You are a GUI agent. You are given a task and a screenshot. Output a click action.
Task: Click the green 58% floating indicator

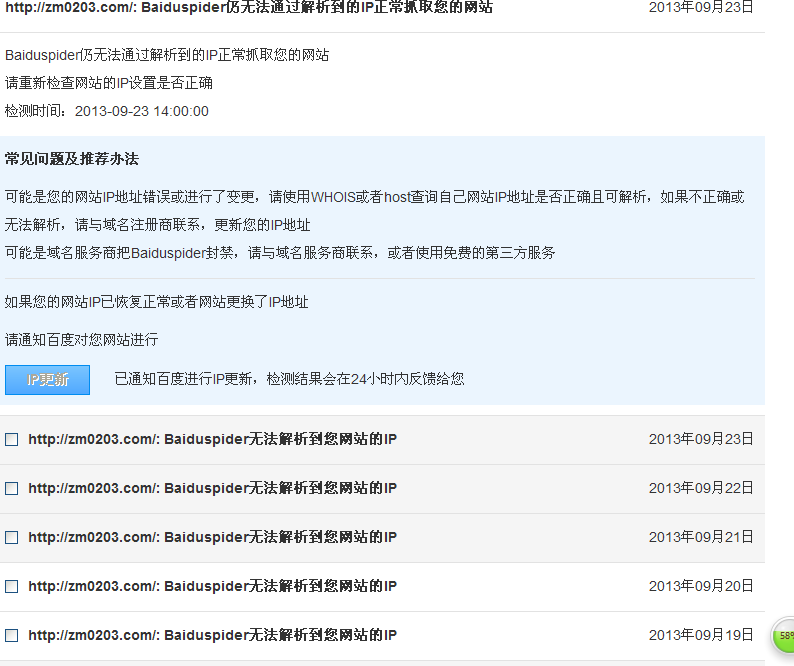783,635
